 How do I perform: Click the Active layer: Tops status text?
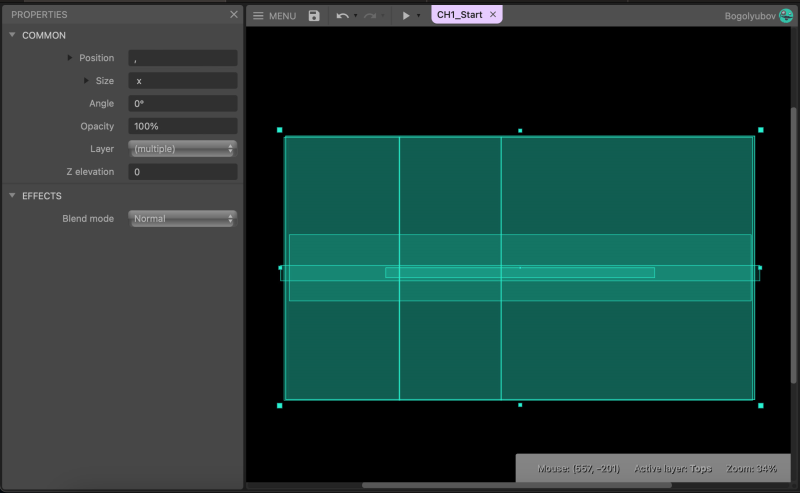(672, 469)
